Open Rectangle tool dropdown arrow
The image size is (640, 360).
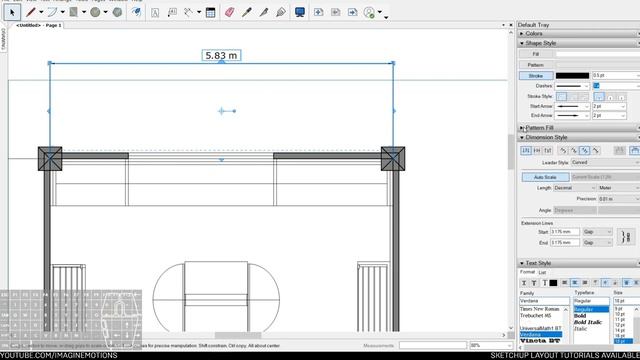tap(84, 12)
